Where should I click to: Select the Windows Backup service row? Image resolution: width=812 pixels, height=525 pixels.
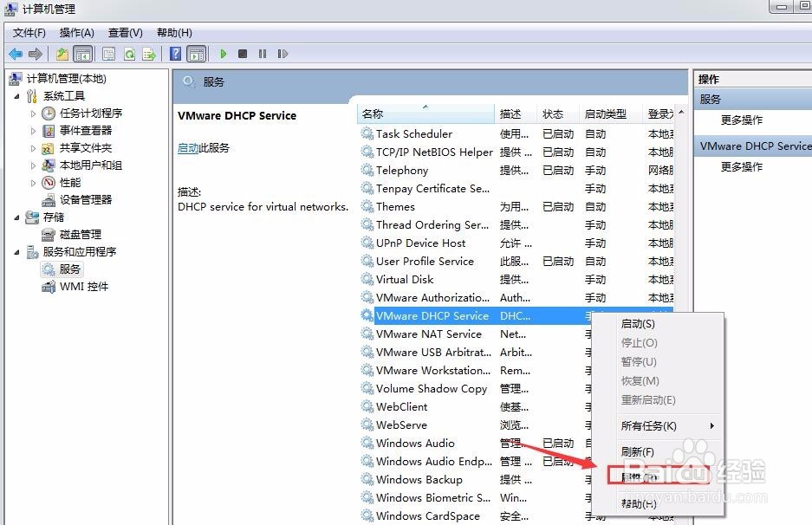coord(476,480)
